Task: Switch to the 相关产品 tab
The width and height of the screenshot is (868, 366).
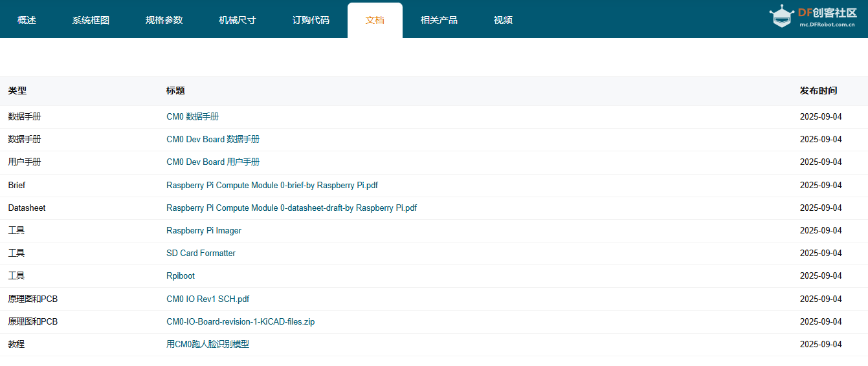Action: 439,20
